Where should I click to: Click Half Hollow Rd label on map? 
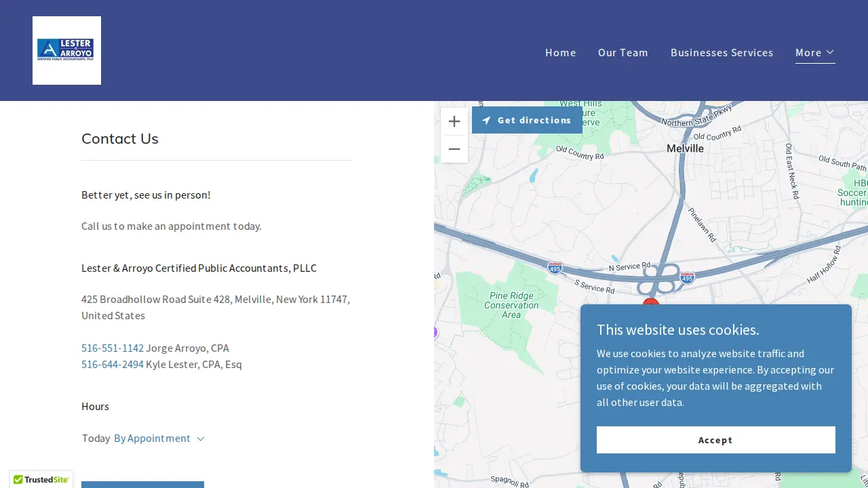825,264
